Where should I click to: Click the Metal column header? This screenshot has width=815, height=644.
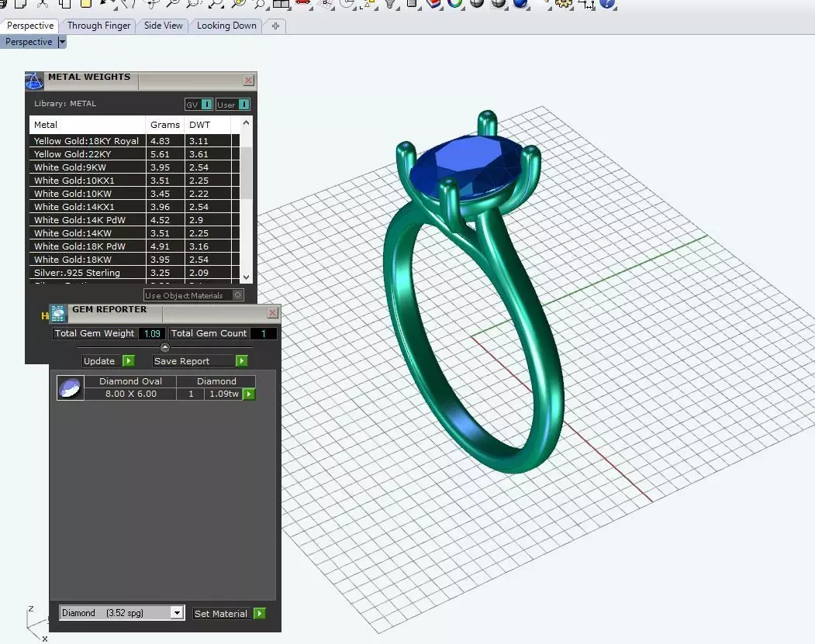88,125
